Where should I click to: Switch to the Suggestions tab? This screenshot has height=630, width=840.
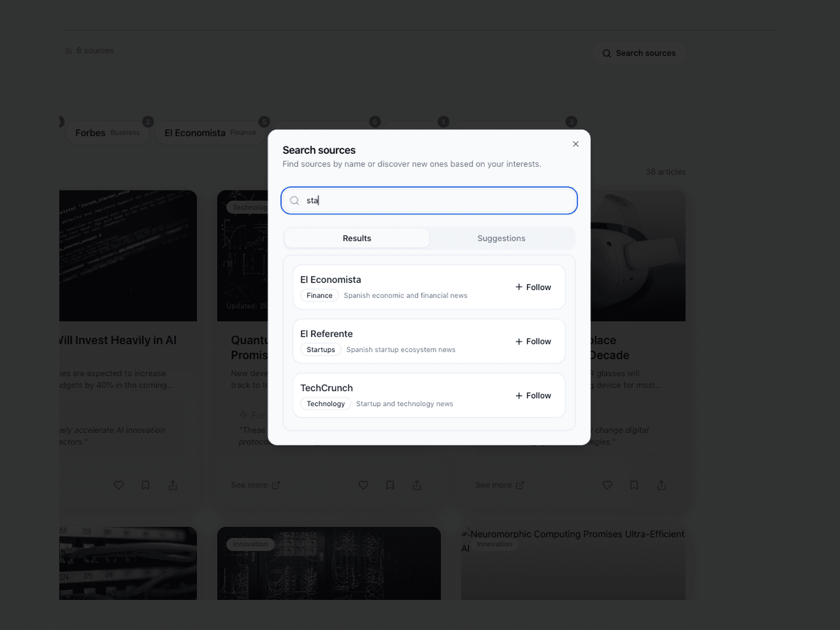coord(501,238)
